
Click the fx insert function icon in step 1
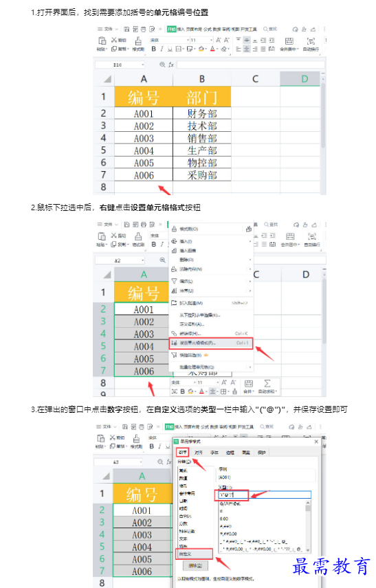pos(170,65)
